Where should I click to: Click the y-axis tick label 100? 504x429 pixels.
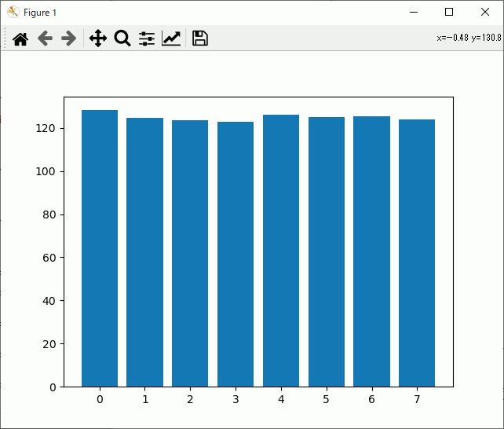coord(46,171)
